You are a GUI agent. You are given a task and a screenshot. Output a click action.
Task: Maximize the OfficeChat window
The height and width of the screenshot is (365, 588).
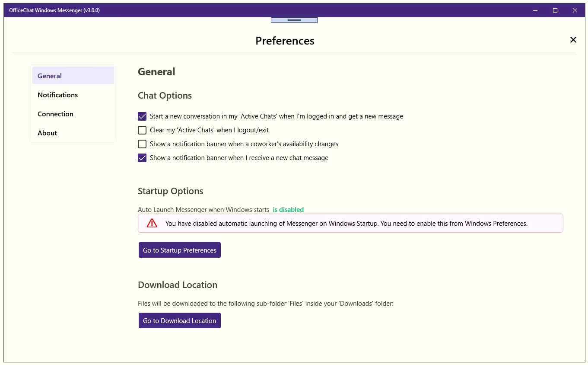(555, 10)
